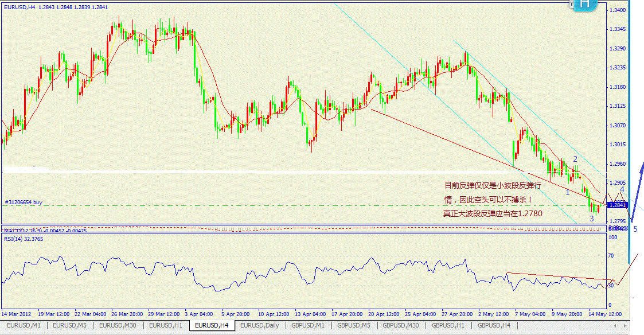Click the current price tag 1.2841
Screen dimensions: 644x335
pos(618,205)
